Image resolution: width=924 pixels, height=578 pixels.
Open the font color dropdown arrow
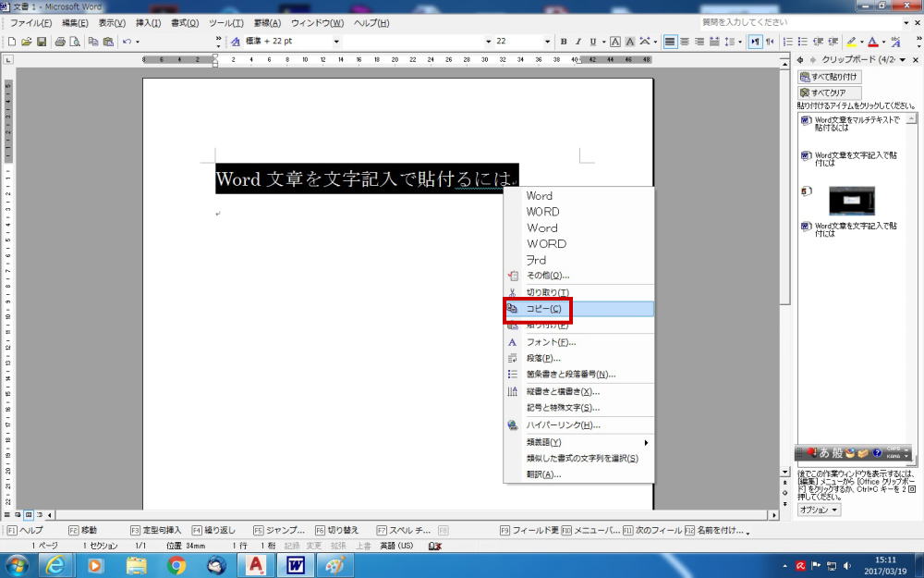click(883, 42)
